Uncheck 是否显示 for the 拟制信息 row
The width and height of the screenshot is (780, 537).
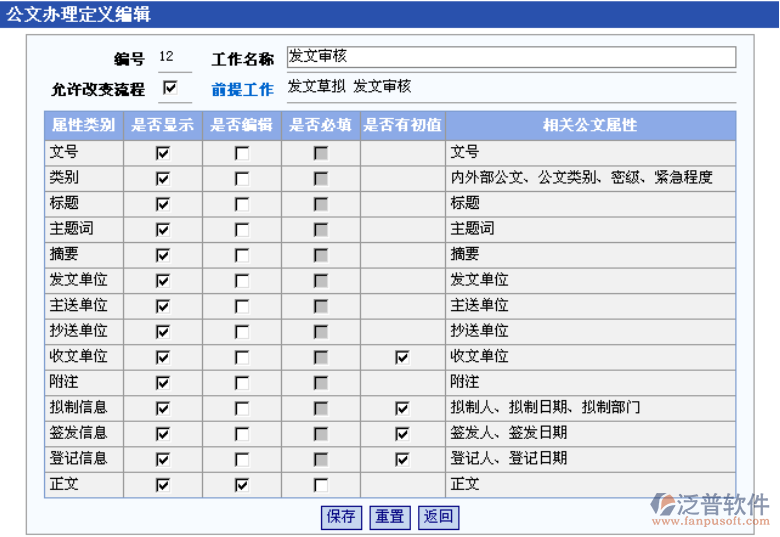click(163, 409)
